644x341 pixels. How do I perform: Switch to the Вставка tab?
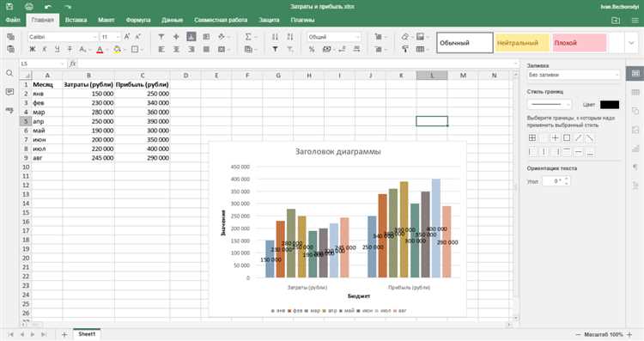click(76, 20)
